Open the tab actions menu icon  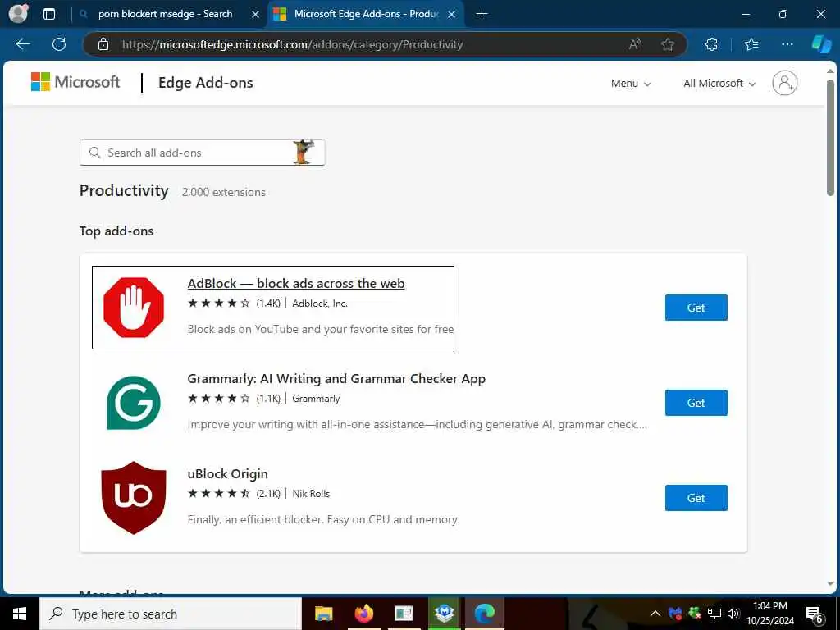click(48, 14)
